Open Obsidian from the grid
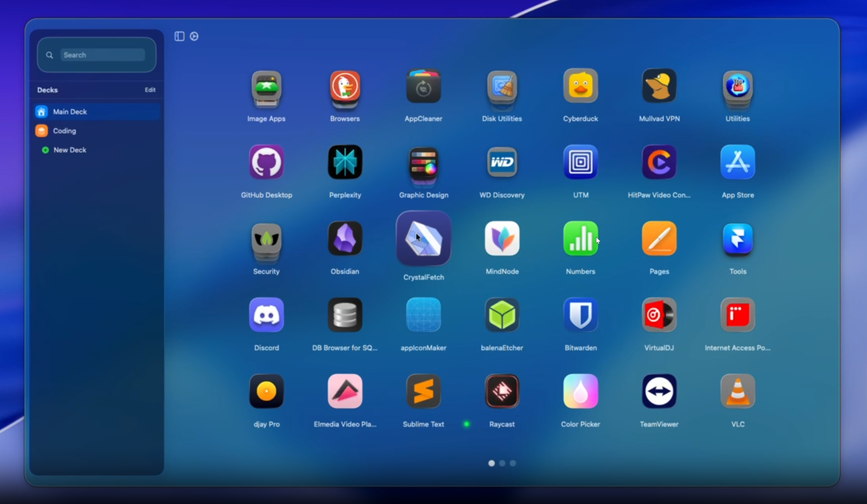Viewport: 867px width, 504px height. pos(345,238)
